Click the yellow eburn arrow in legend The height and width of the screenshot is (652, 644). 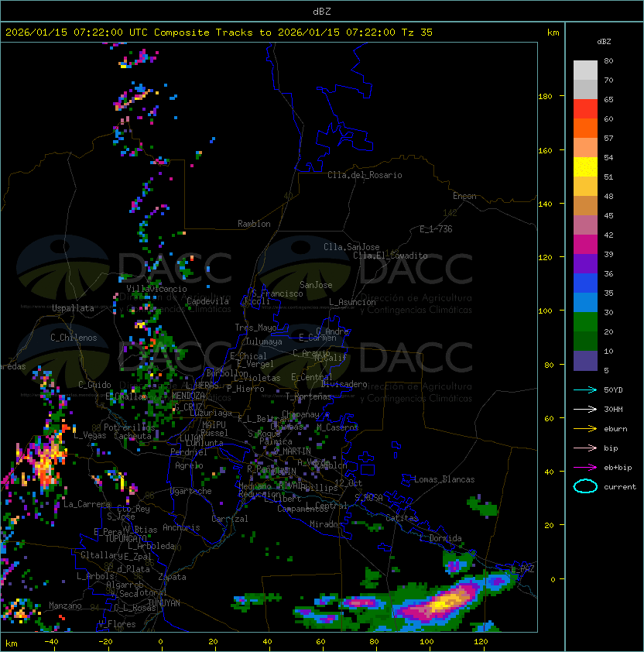point(585,429)
